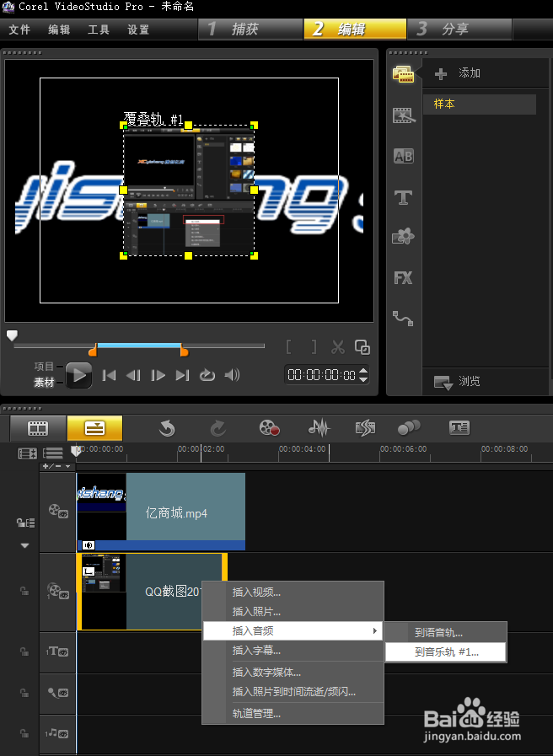Switch to the 3 分享 step tab
This screenshot has width=553, height=756.
point(459,29)
